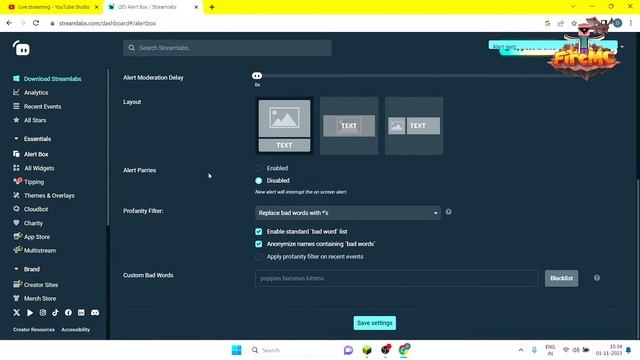Click the Google icon in address bar
The height and width of the screenshot is (360, 640).
coord(547,23)
